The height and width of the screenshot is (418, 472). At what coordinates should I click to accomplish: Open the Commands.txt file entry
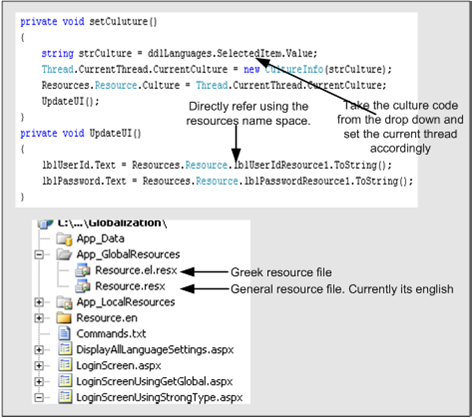111,334
